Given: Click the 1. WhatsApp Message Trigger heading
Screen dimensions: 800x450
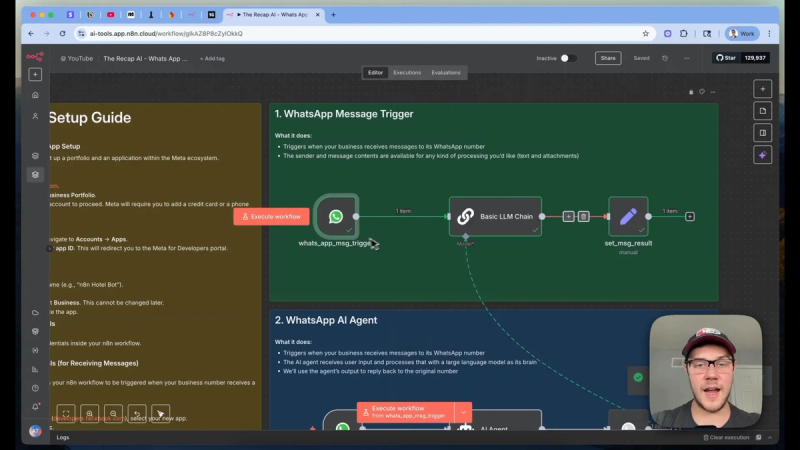Looking at the screenshot, I should (x=344, y=114).
